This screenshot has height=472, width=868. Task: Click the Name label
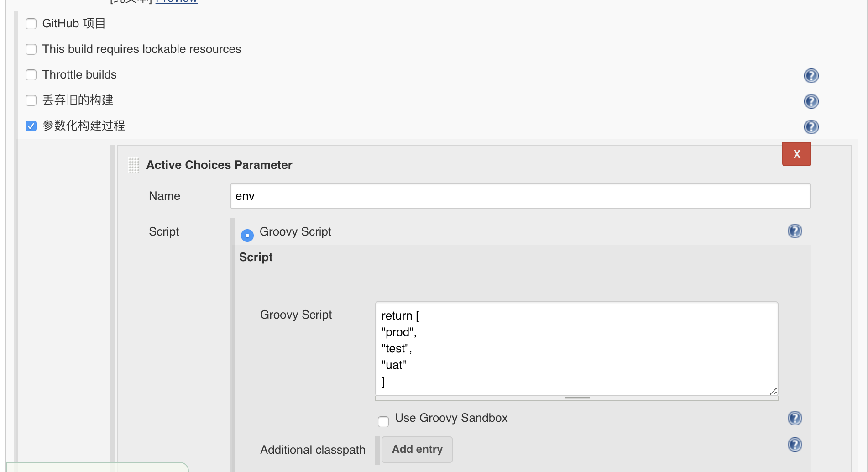point(164,196)
